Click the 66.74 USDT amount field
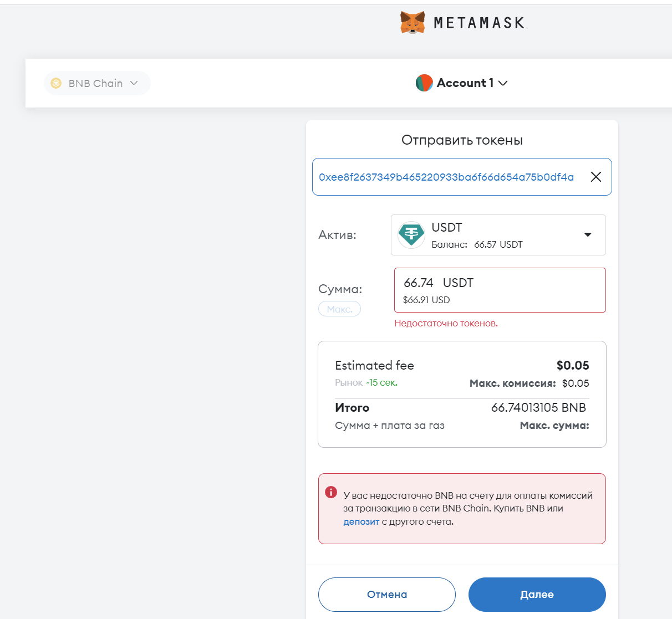The height and width of the screenshot is (619, 672). [x=500, y=290]
